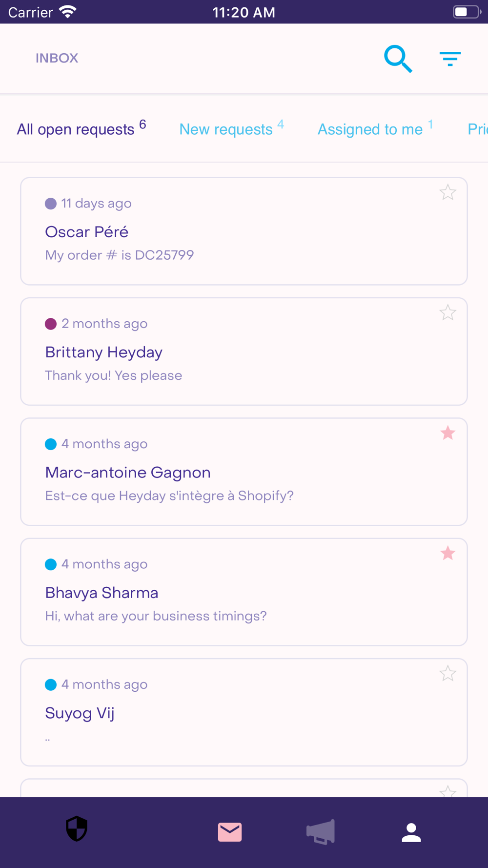Open the filter lines icon
This screenshot has height=868, width=488.
[450, 59]
